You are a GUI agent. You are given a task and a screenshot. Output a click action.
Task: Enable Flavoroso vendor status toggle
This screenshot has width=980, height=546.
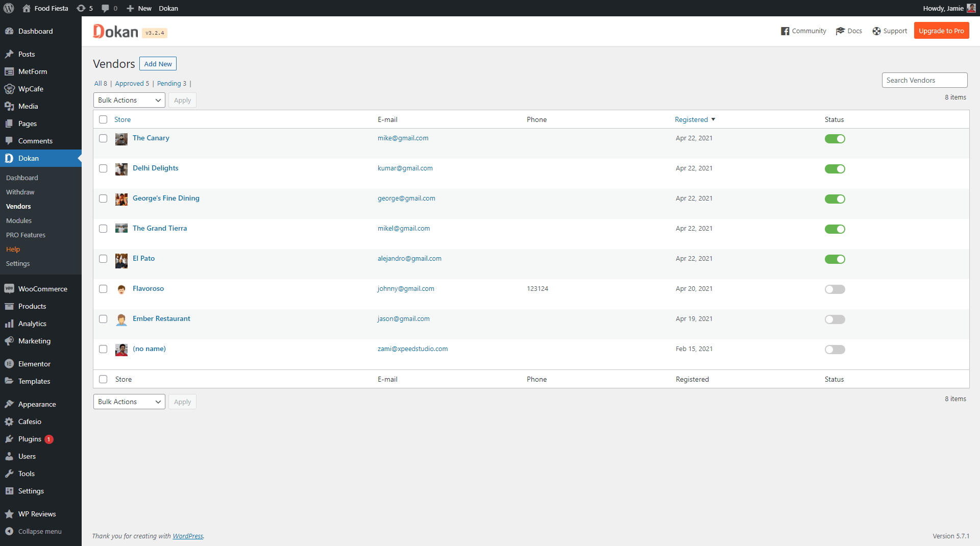click(835, 289)
